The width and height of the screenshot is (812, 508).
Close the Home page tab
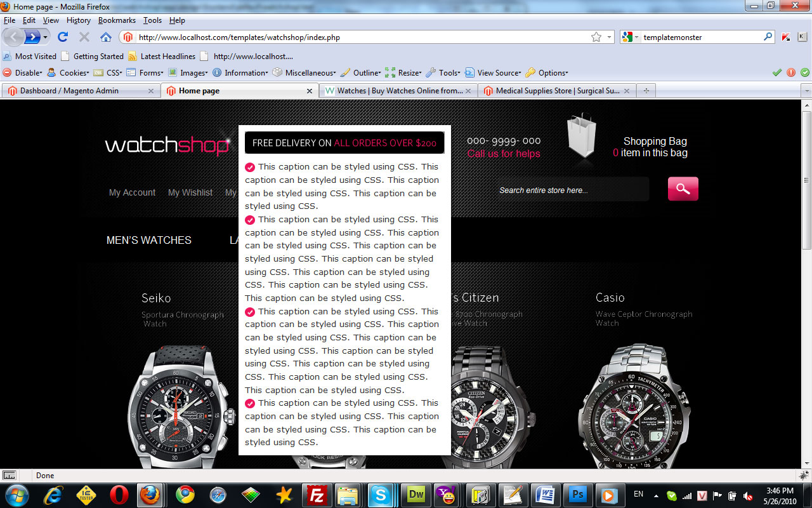[310, 91]
